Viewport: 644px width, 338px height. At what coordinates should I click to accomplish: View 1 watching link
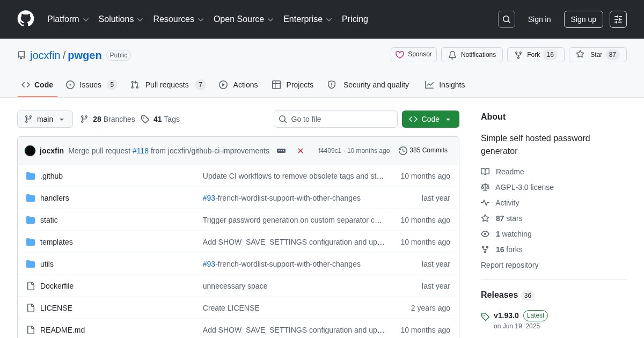[x=506, y=234]
